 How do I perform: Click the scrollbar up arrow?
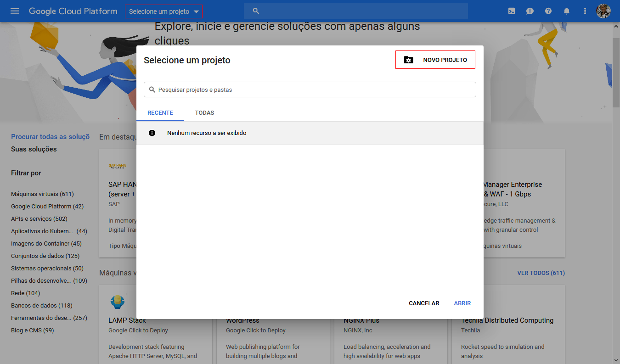click(x=616, y=26)
